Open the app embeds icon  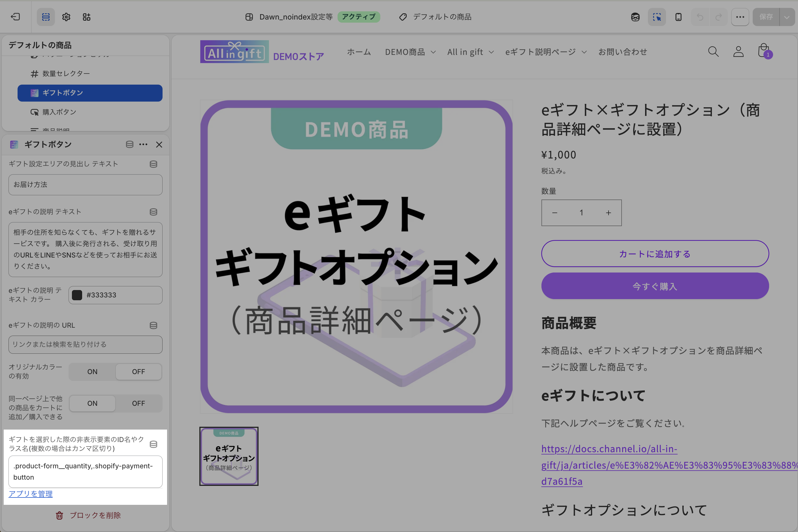coord(87,17)
